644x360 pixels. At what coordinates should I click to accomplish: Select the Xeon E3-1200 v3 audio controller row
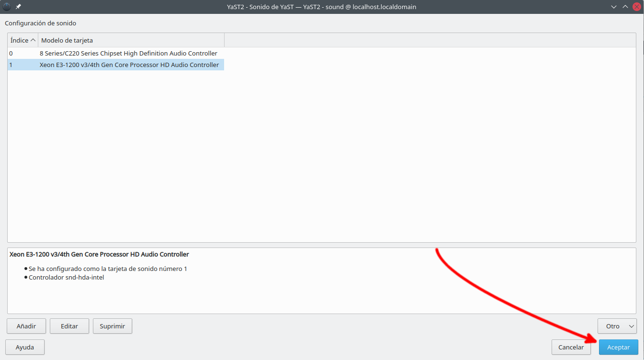(x=129, y=65)
